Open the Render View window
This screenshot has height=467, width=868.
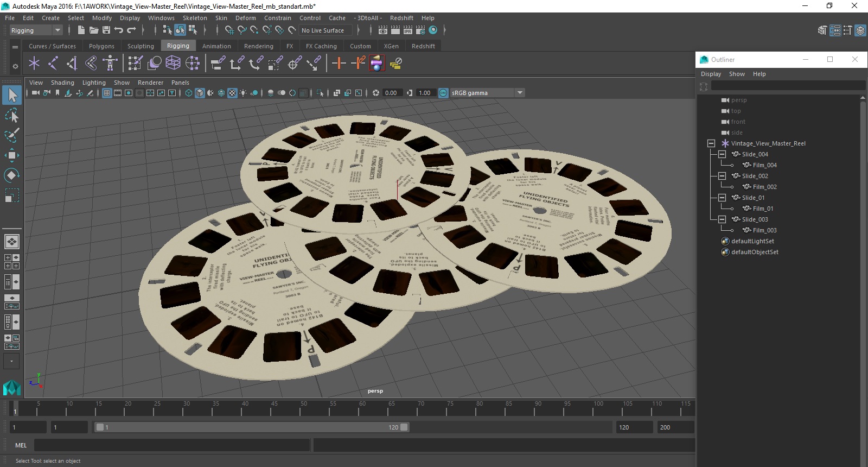click(383, 30)
